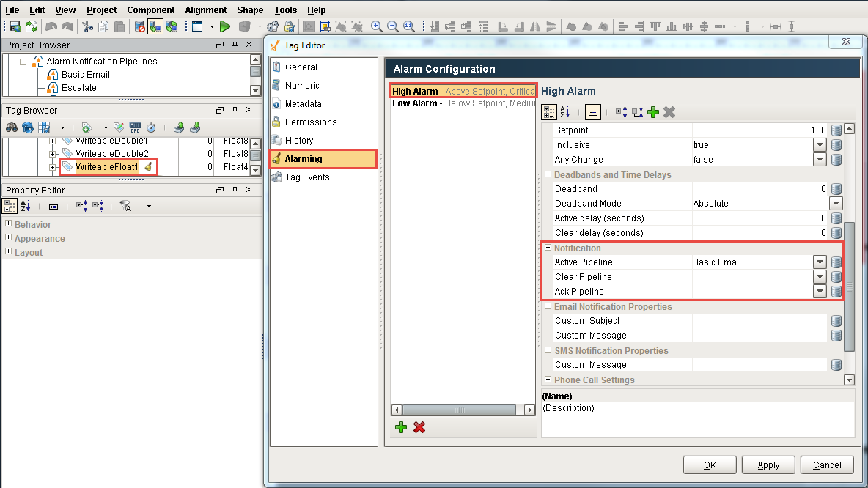The width and height of the screenshot is (868, 488).
Task: Expand the Behavior section in Property Editor
Action: pos(7,224)
